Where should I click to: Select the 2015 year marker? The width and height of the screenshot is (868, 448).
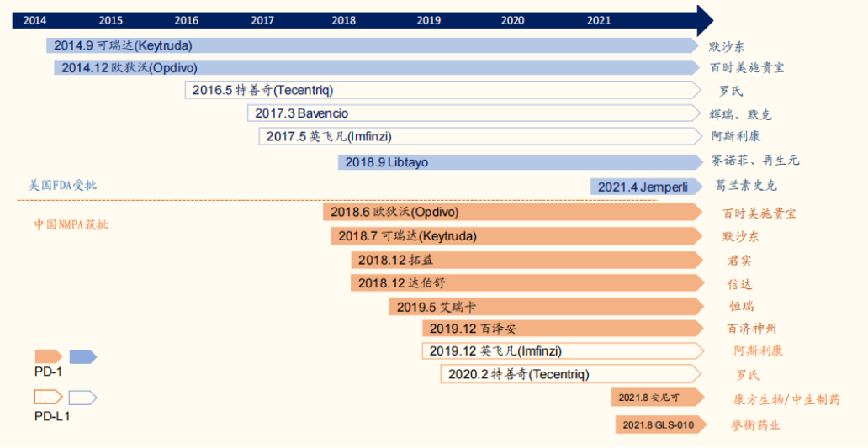pos(111,20)
